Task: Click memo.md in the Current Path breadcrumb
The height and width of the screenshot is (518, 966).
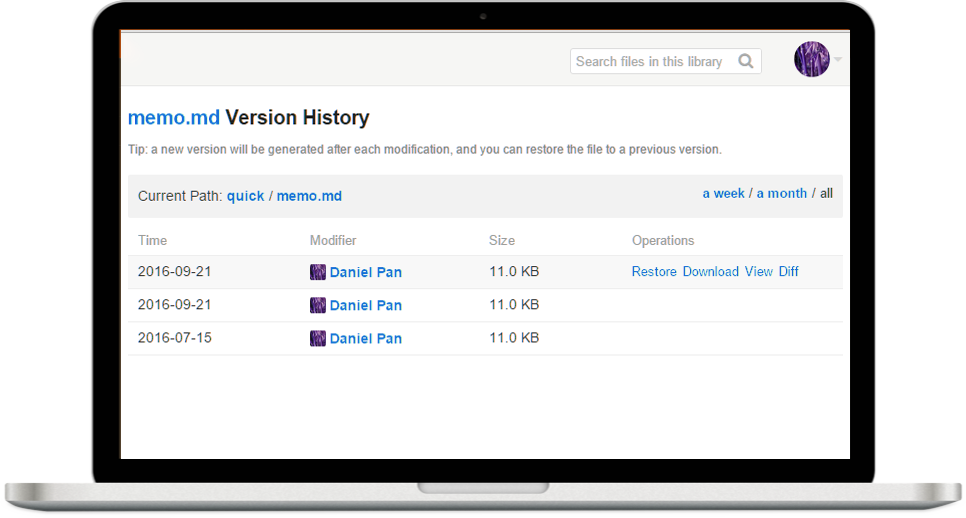Action: (309, 196)
